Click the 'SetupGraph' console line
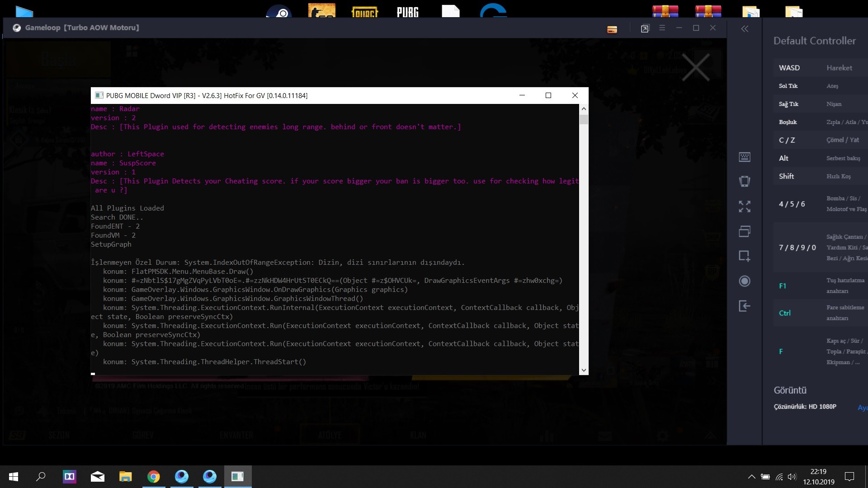868x488 pixels. (x=111, y=244)
